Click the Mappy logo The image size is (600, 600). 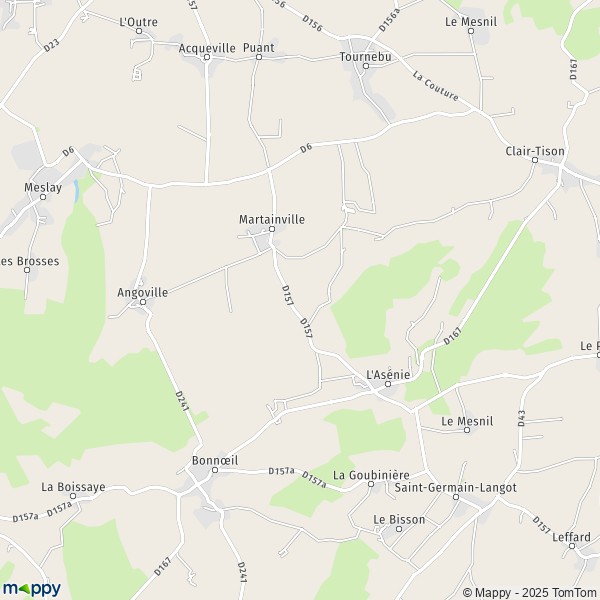[31, 589]
